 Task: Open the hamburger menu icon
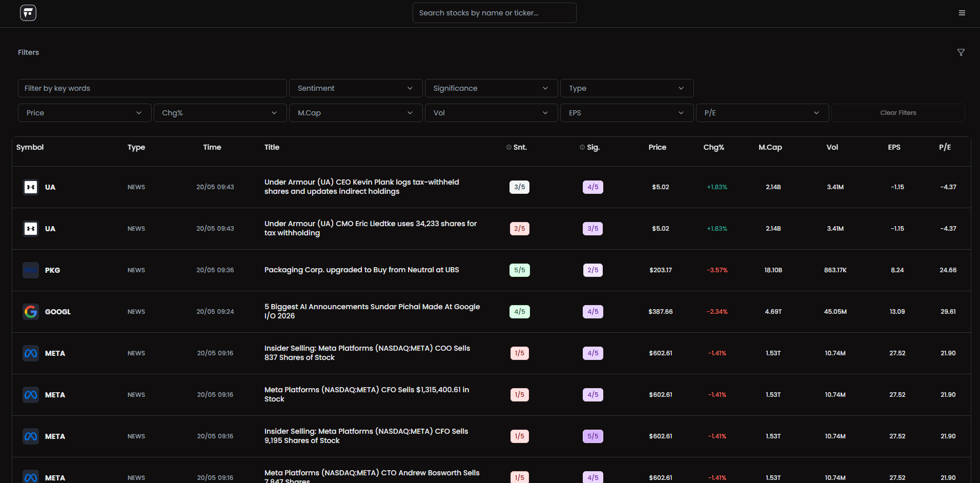pos(962,13)
